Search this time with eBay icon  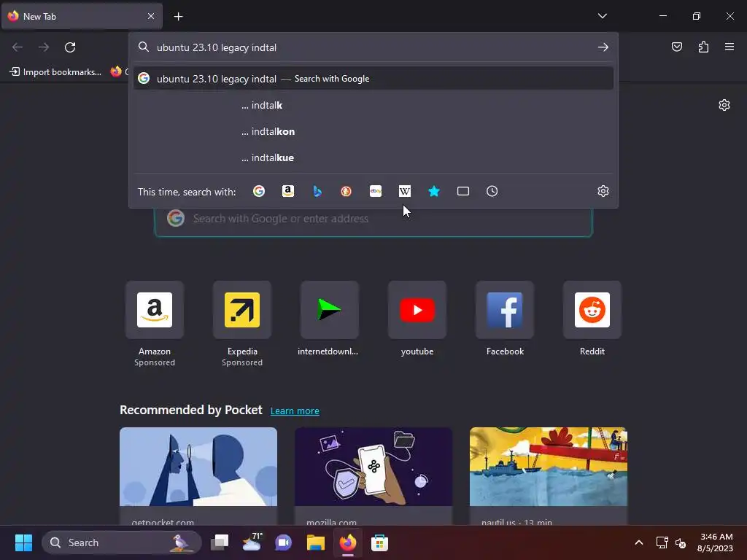tap(376, 192)
